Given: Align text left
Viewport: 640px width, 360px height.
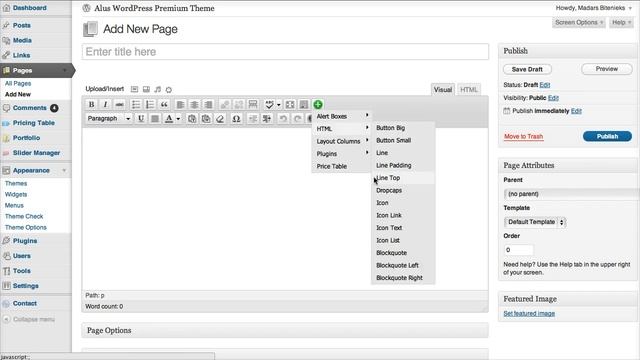Looking at the screenshot, I should pos(180,104).
